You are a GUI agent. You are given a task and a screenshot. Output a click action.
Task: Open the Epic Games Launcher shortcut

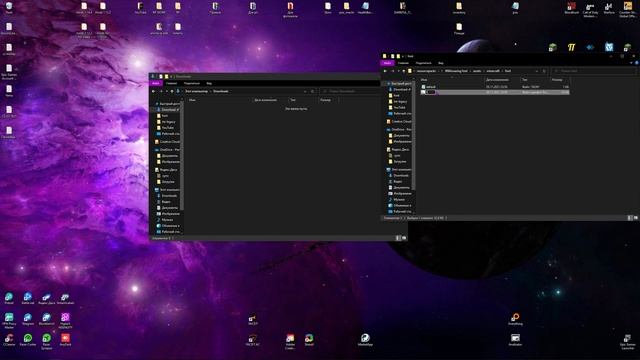pos(627,341)
